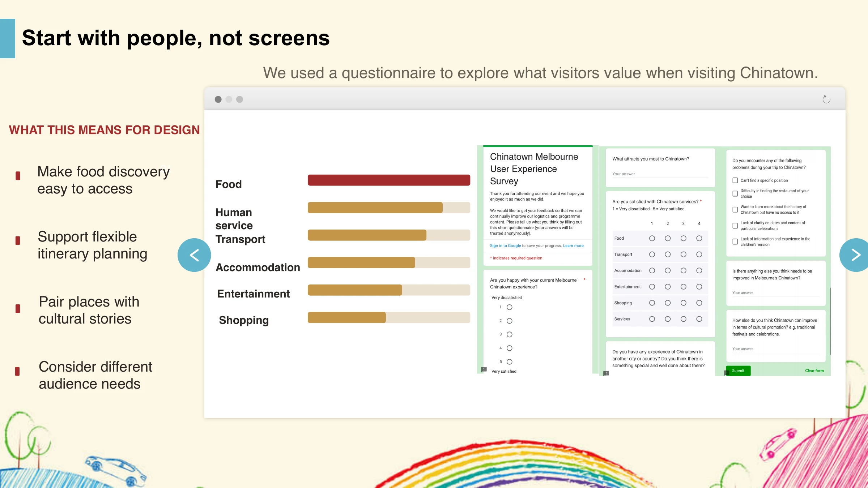Click answer field for cultural promotion question
Viewport: 868px width, 488px height.
point(776,349)
